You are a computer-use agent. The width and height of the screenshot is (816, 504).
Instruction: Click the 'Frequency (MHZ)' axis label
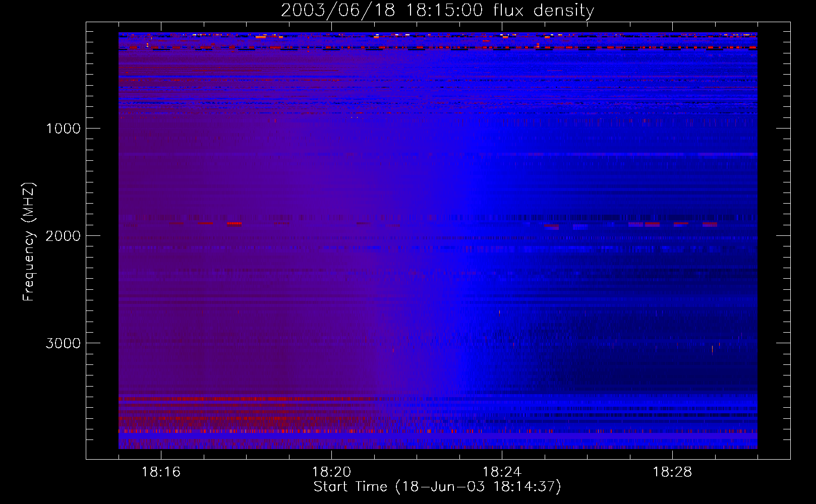pos(29,241)
